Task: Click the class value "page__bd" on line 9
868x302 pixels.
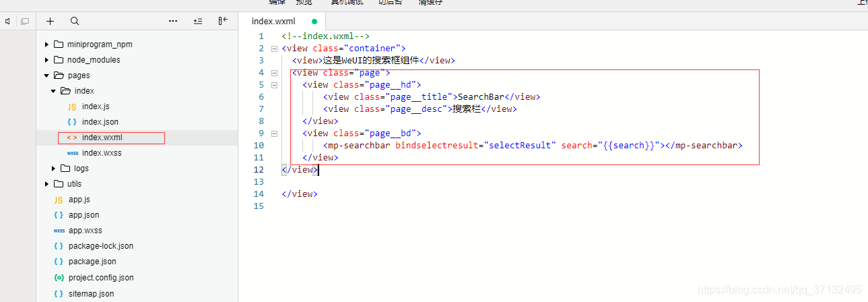Action: point(391,133)
